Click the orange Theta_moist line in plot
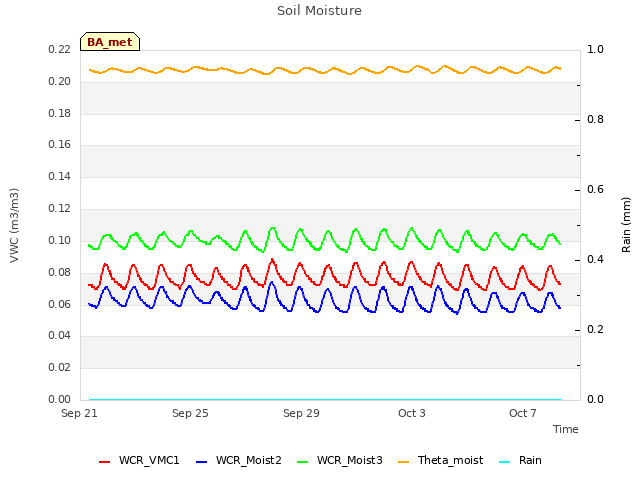This screenshot has width=640, height=480. pyautogui.click(x=325, y=72)
